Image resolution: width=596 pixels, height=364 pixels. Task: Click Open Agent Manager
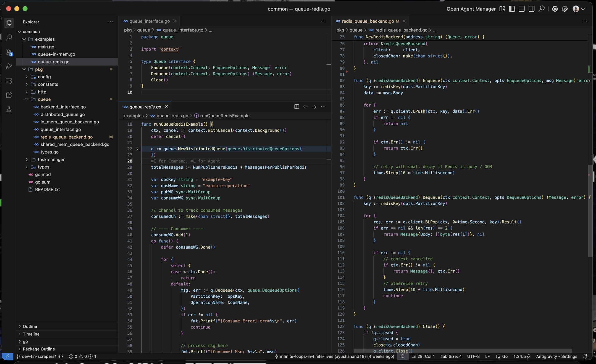click(471, 9)
